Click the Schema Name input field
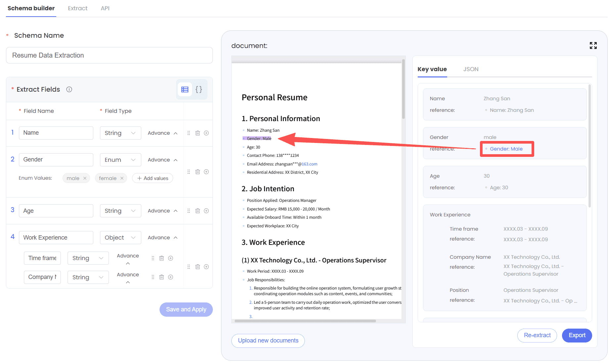Image resolution: width=611 pixels, height=364 pixels. pos(109,55)
